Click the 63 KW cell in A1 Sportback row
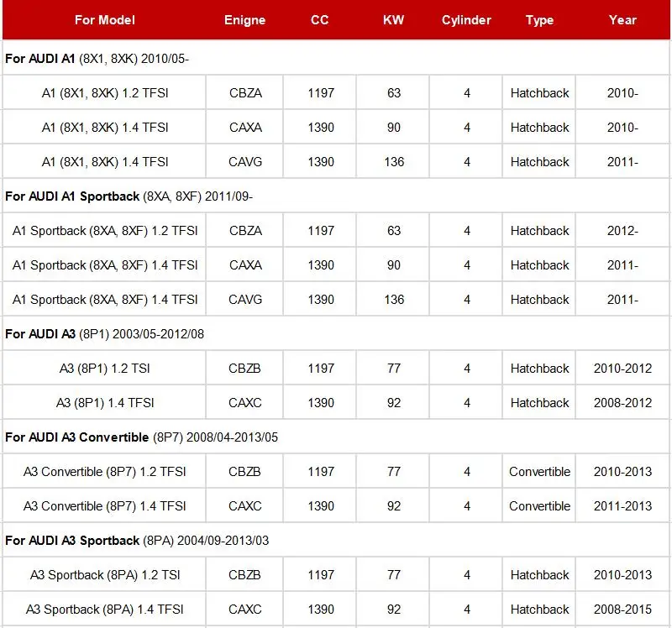672x628 pixels. [393, 231]
